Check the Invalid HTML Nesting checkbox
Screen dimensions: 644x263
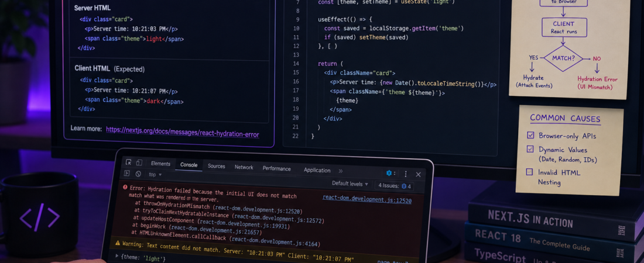click(530, 171)
